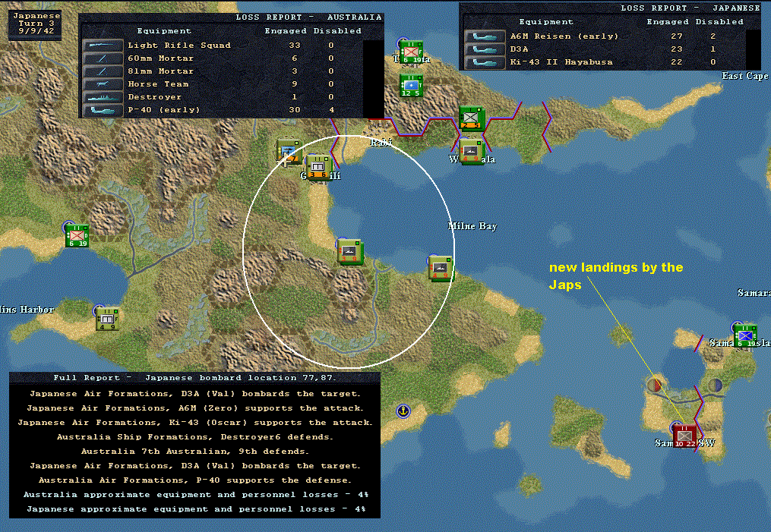Click the 'Rabi' map label
This screenshot has width=771, height=532.
pyautogui.click(x=381, y=142)
